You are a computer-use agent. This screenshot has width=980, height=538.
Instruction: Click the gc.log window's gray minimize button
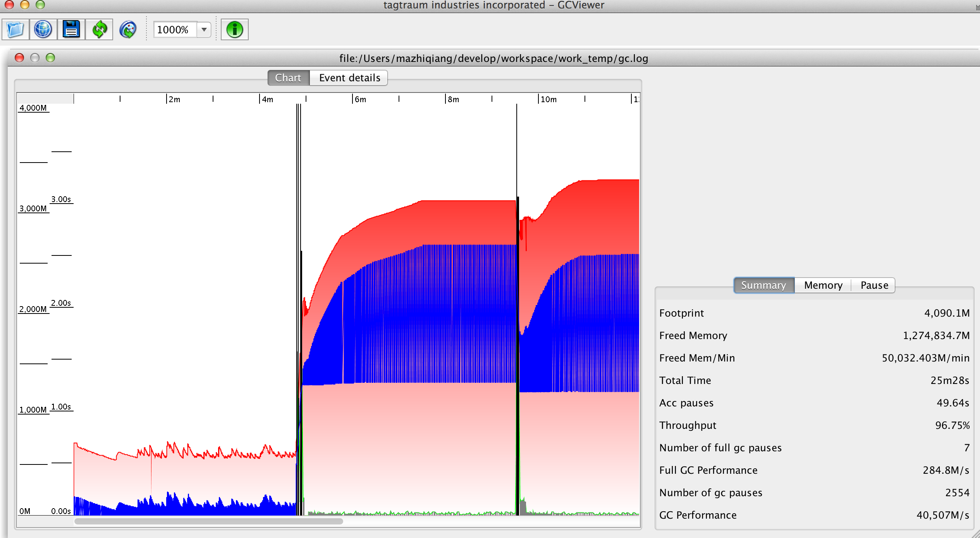click(x=35, y=58)
